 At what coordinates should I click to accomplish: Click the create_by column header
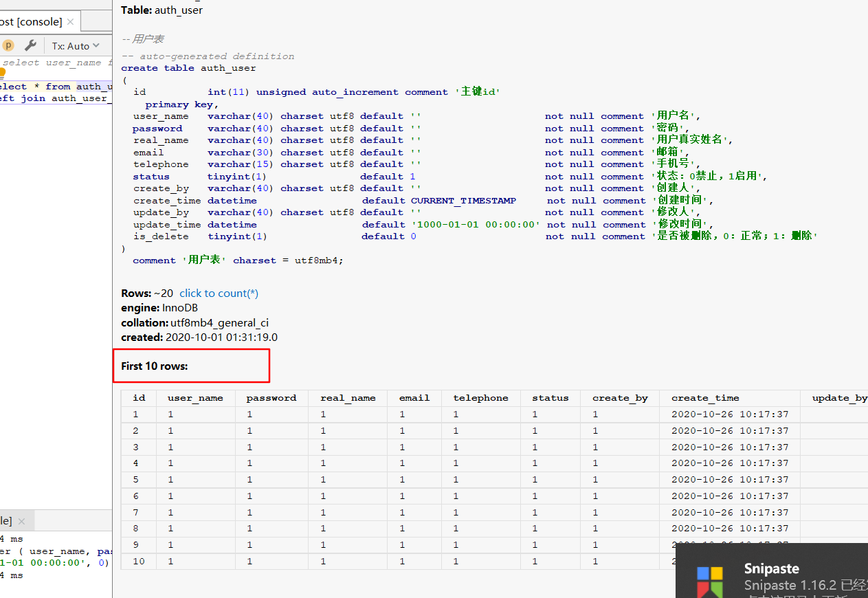(620, 398)
